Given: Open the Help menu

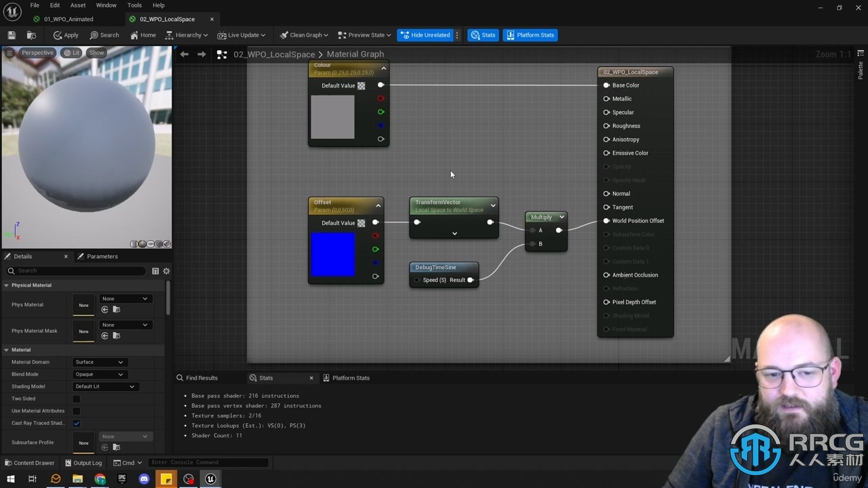Looking at the screenshot, I should click(159, 5).
